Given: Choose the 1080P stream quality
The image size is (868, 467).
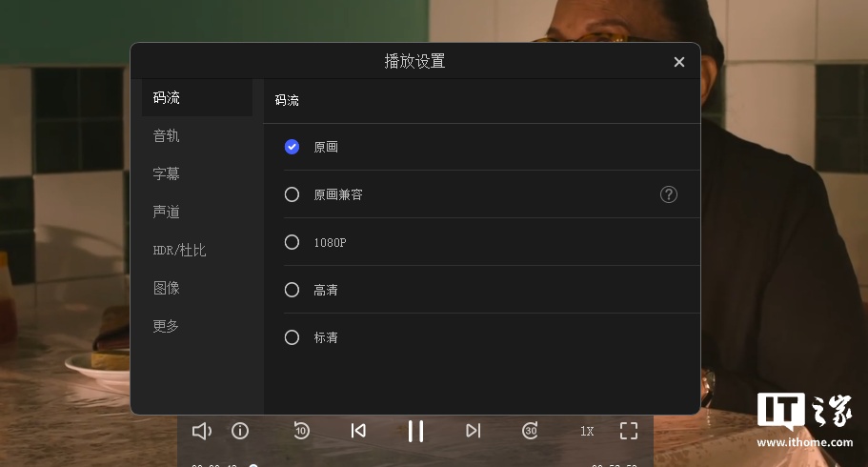Looking at the screenshot, I should [x=293, y=242].
